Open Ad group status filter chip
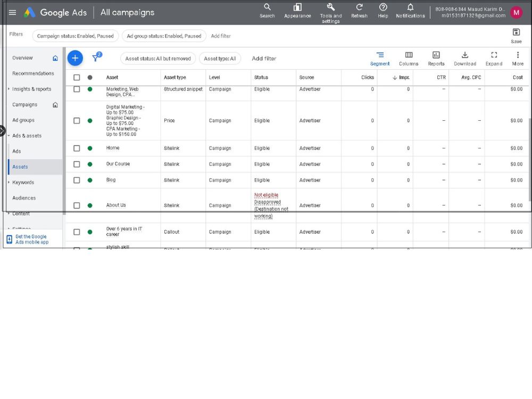 [x=164, y=36]
